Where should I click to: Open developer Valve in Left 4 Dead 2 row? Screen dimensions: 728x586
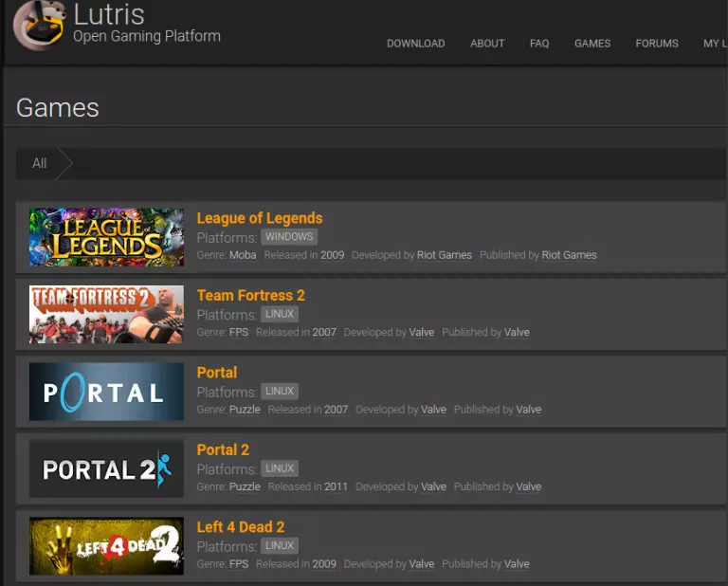coord(422,564)
